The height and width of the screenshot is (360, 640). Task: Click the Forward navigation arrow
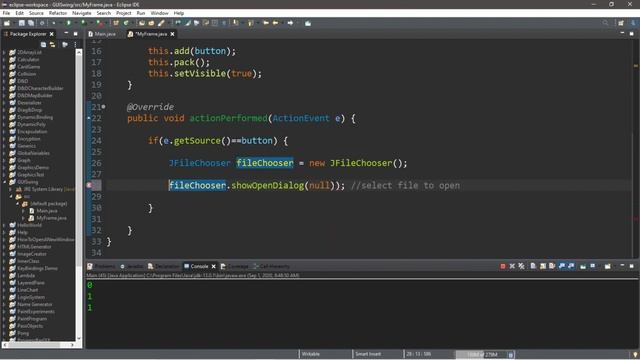click(x=290, y=23)
